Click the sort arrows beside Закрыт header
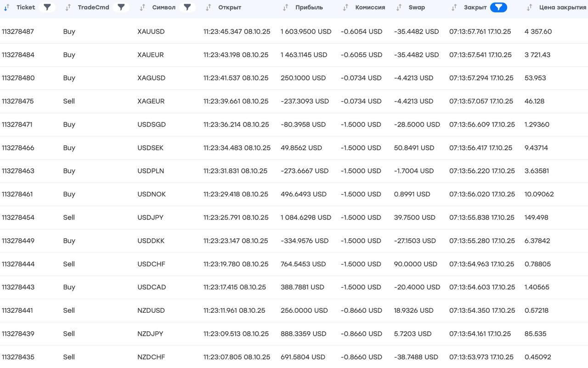Screen dimensions: 588x368 454,7
